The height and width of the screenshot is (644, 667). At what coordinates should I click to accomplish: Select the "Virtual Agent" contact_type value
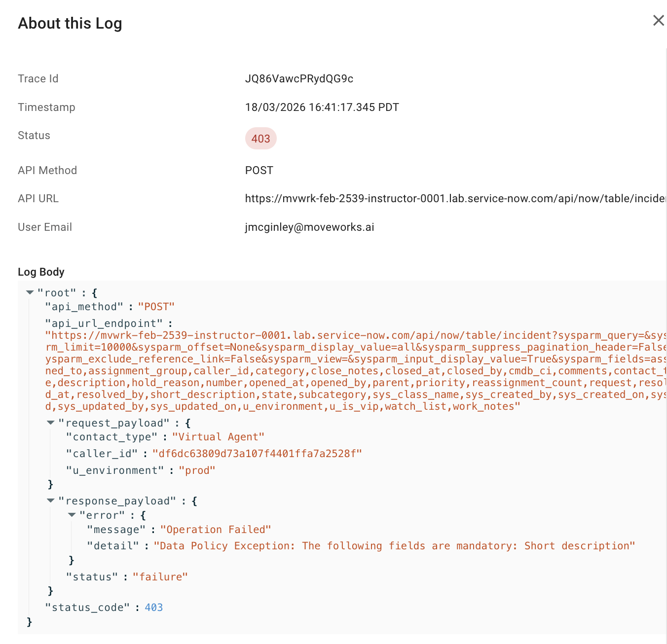(218, 437)
